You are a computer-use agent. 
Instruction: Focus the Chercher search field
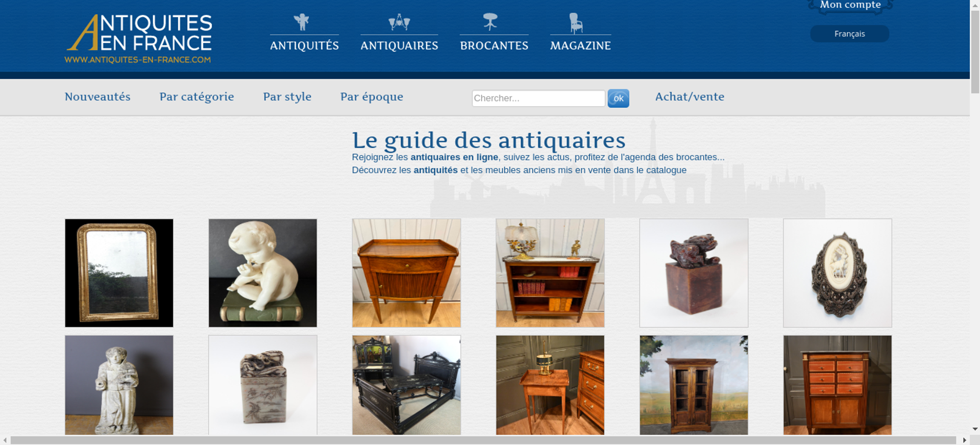click(x=539, y=98)
